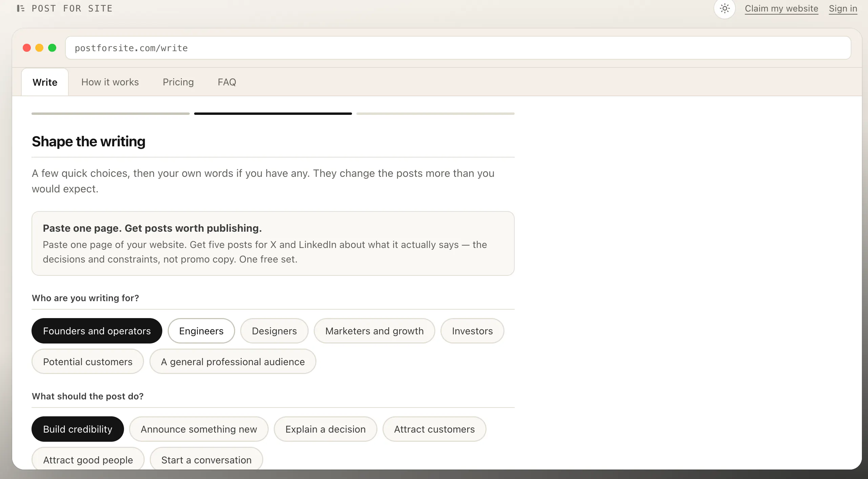Select the Explain a decision goal
Screen dimensions: 868x479
click(325, 429)
